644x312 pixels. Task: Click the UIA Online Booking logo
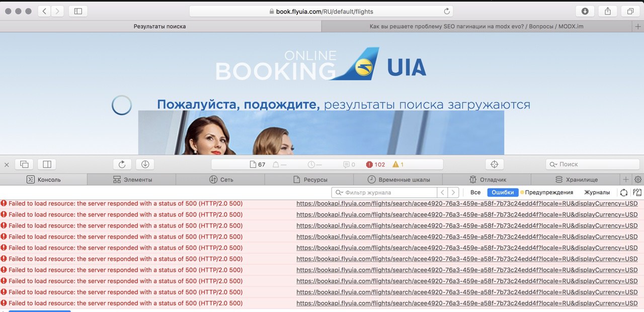coord(321,64)
